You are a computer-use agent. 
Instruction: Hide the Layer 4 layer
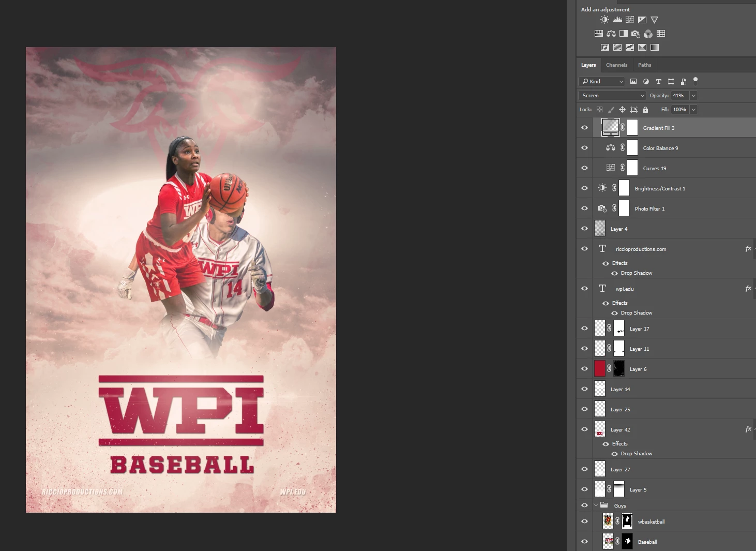pyautogui.click(x=585, y=229)
